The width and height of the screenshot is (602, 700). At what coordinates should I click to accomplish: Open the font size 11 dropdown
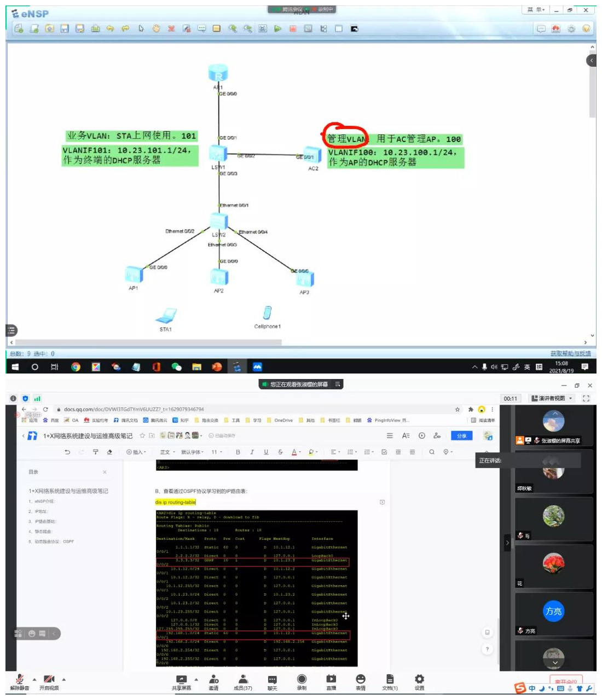coord(217,452)
